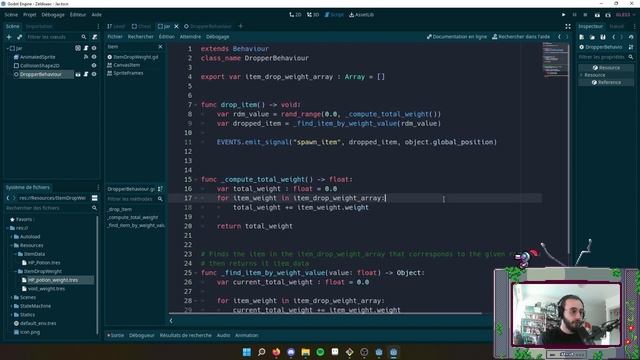Go to previous edited script arrow

pyautogui.click(x=560, y=37)
